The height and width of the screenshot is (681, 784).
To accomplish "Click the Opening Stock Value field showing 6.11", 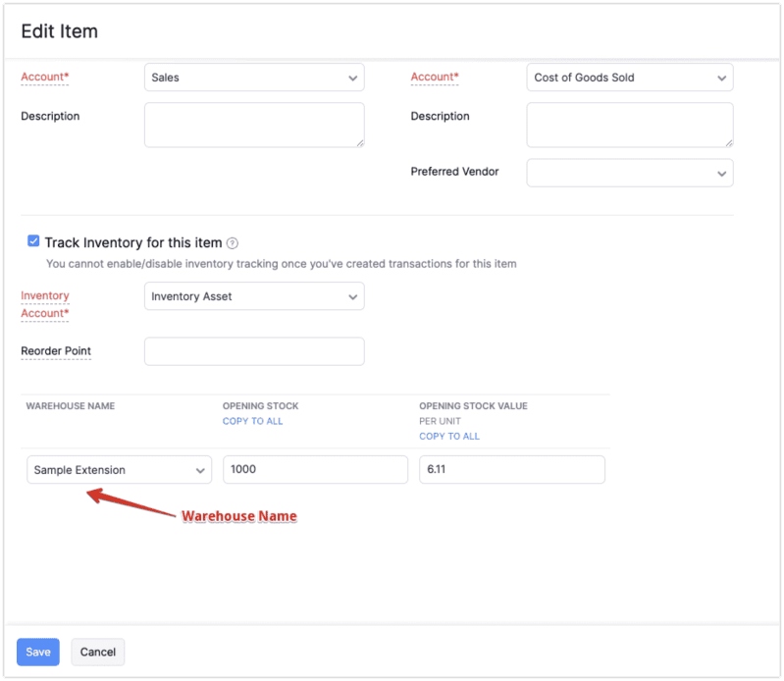I will point(511,470).
